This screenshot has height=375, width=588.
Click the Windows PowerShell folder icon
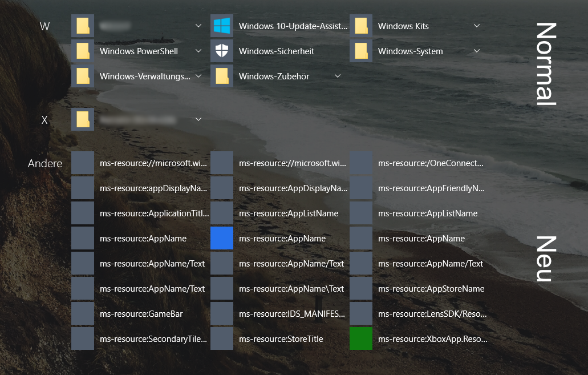83,51
